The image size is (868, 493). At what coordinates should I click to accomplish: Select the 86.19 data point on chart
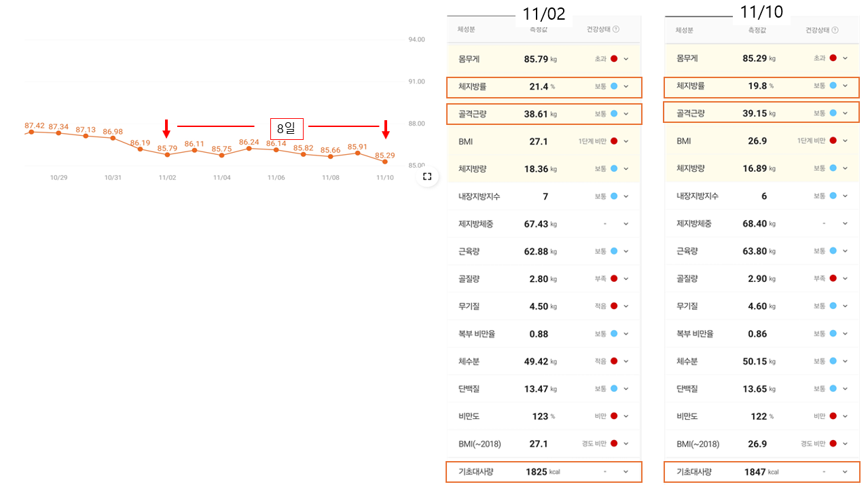click(x=140, y=149)
